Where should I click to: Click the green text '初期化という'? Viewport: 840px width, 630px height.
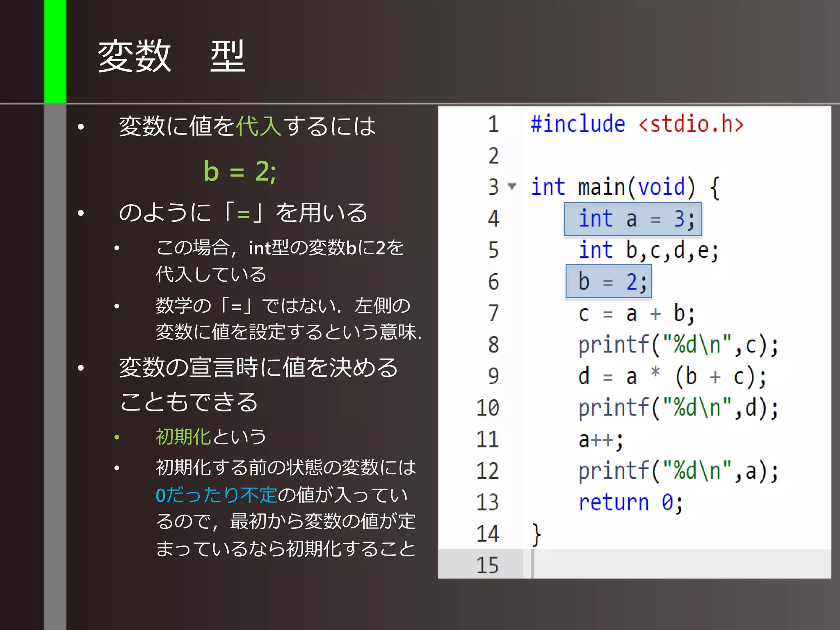click(x=211, y=436)
